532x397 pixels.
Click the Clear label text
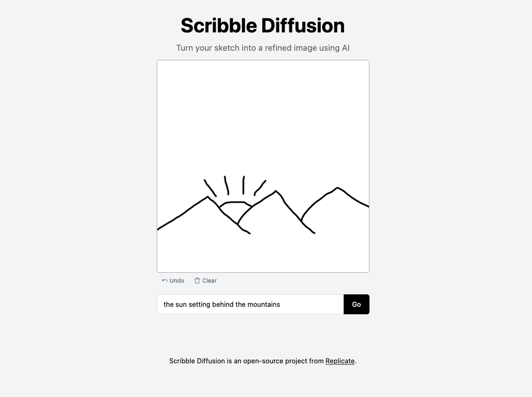(209, 281)
